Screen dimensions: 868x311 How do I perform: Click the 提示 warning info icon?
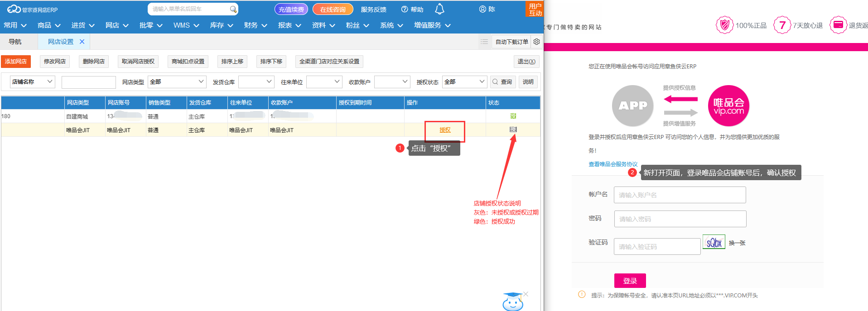pos(582,295)
